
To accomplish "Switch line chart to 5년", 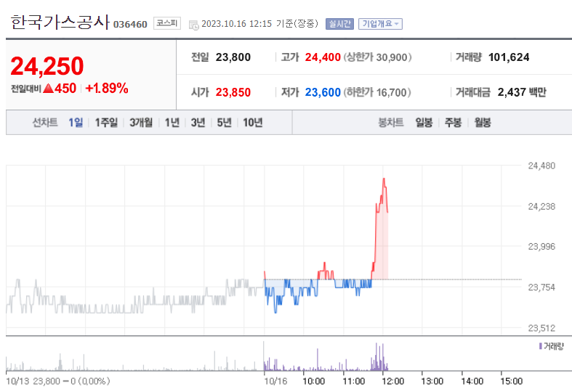I will tap(225, 123).
